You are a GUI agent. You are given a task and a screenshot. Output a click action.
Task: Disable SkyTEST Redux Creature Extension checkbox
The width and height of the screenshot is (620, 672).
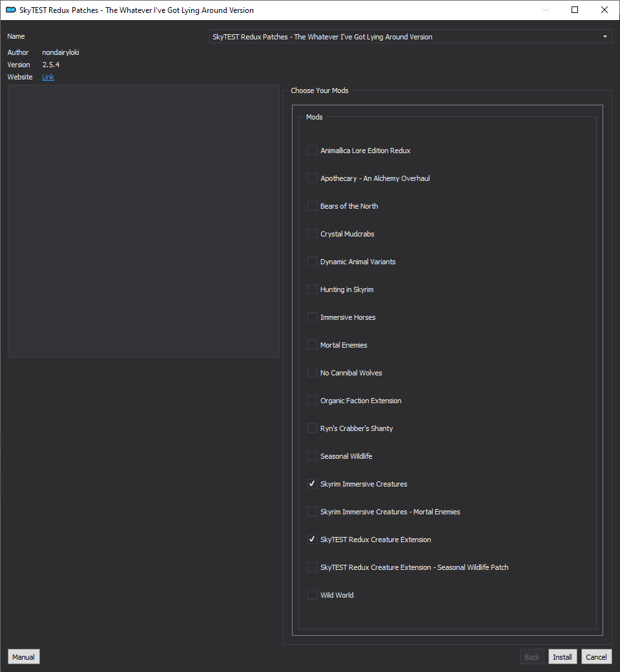[313, 540]
